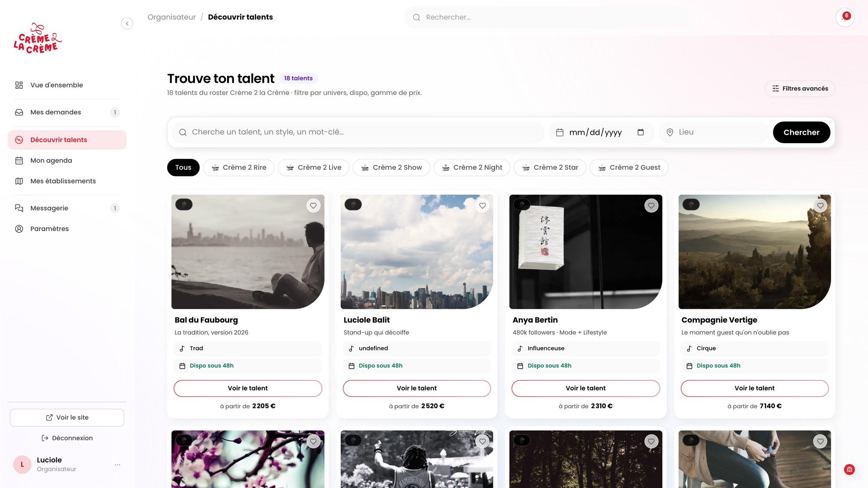Click the talent keyword search field
The image size is (868, 488).
click(x=358, y=132)
